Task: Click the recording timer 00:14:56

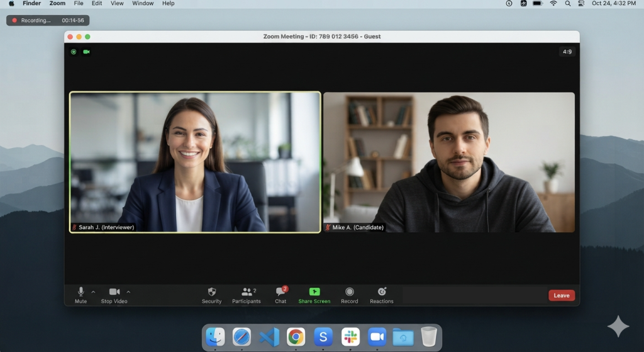Action: click(73, 20)
